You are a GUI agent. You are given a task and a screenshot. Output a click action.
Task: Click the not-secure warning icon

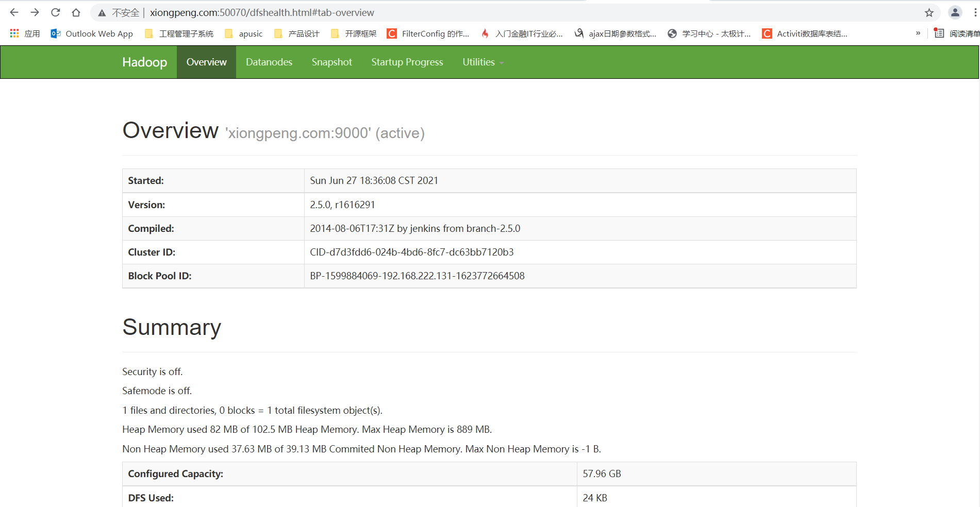point(102,13)
